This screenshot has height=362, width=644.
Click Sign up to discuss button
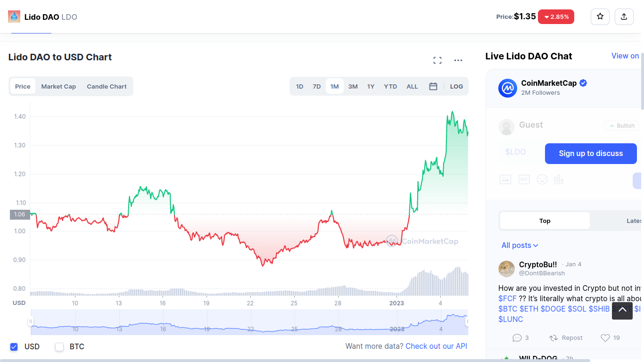click(591, 154)
